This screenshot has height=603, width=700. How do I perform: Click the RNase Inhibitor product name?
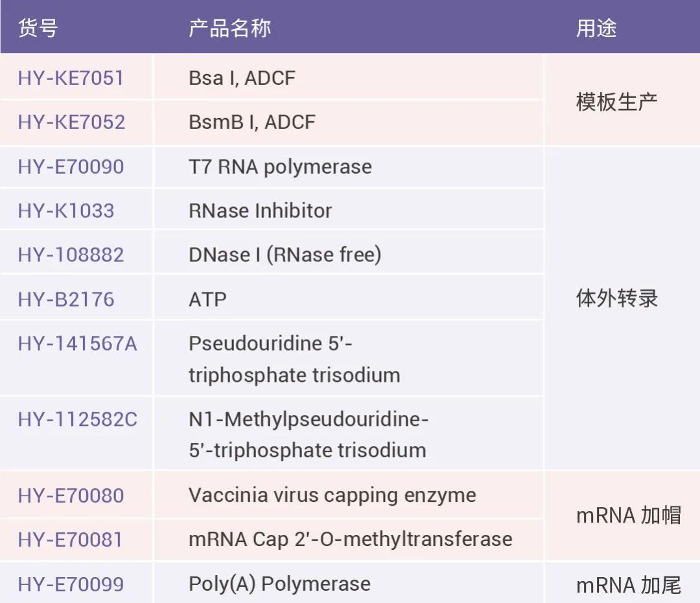point(260,211)
